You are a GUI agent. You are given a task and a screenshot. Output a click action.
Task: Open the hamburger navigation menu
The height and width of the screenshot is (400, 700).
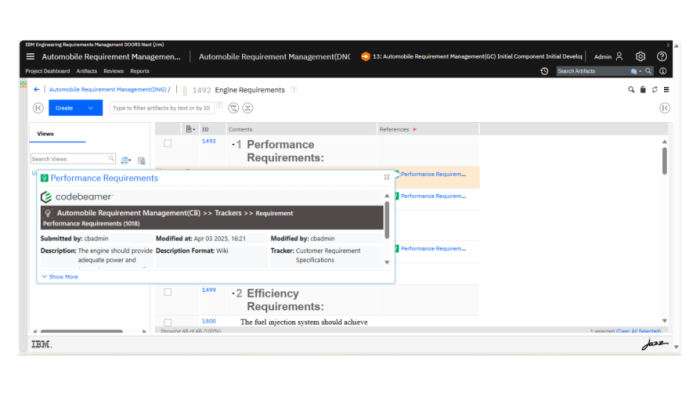click(30, 57)
